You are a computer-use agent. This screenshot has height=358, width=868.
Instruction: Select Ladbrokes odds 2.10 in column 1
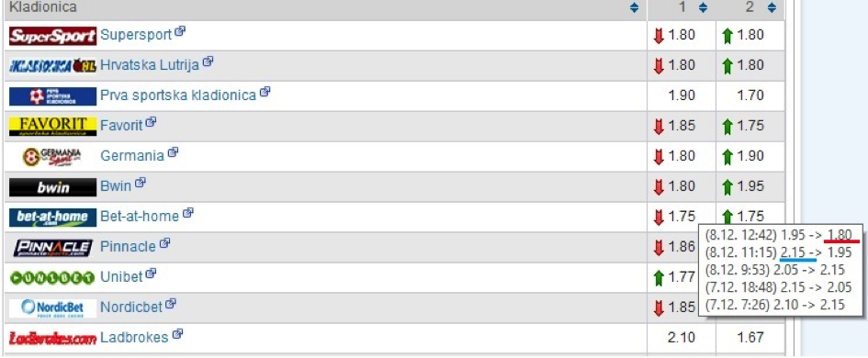681,337
